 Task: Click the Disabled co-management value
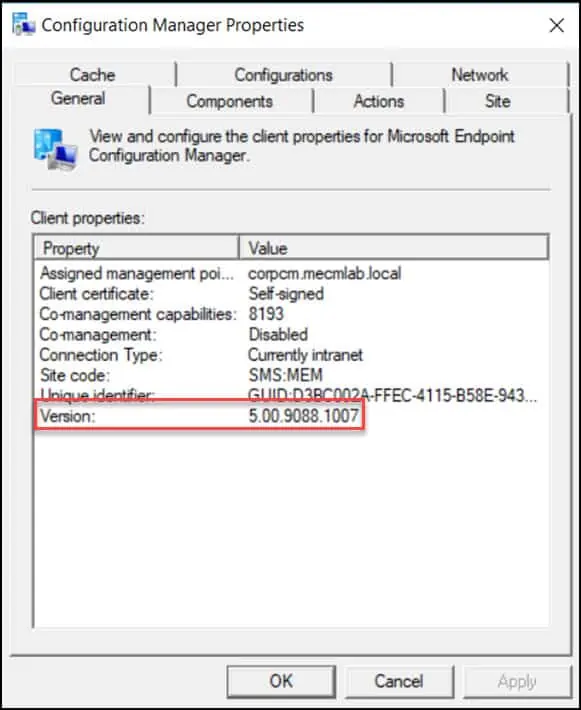click(278, 335)
